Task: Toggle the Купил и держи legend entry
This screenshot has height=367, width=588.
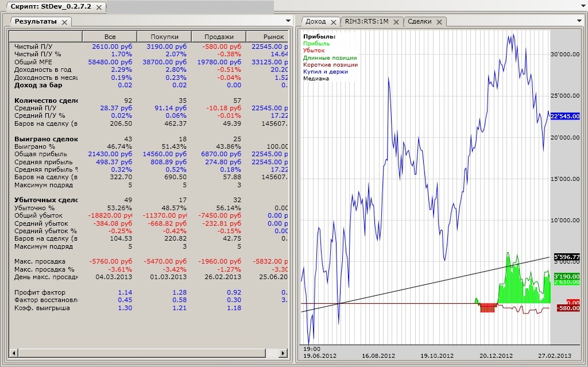Action: [x=326, y=72]
